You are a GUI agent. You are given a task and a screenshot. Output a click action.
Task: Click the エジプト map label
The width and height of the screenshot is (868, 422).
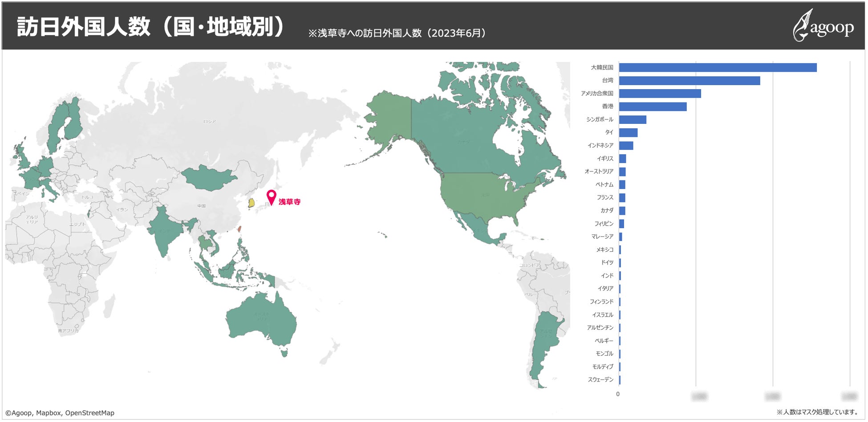(x=77, y=224)
